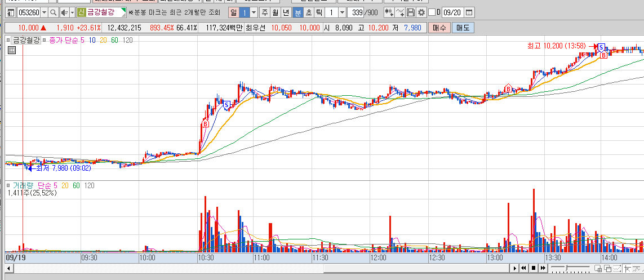Select the 주 (weekly) period toggle

[x=265, y=13]
